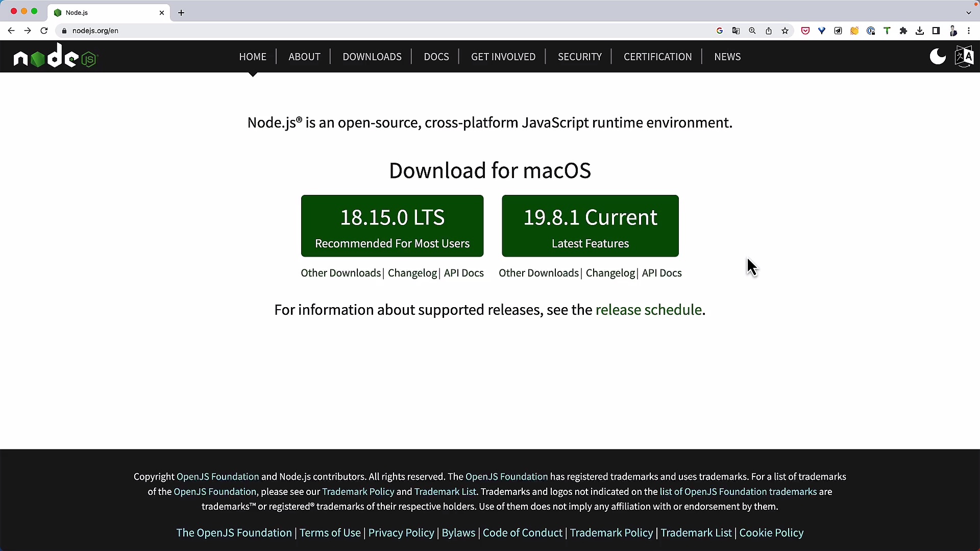Image resolution: width=980 pixels, height=551 pixels.
Task: Reload the page
Action: click(x=44, y=31)
